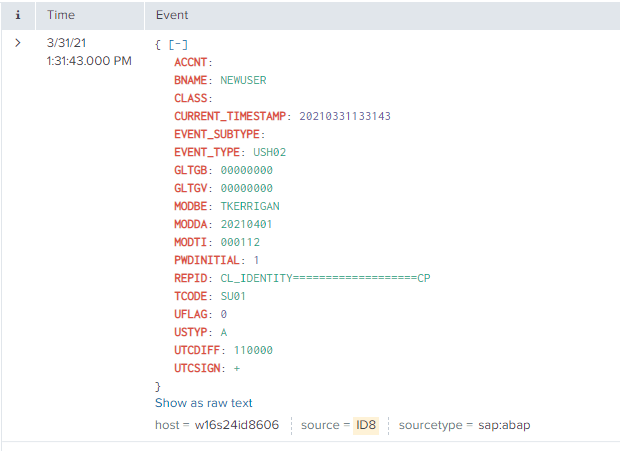
Task: Open the Show as raw text link
Action: [x=203, y=403]
